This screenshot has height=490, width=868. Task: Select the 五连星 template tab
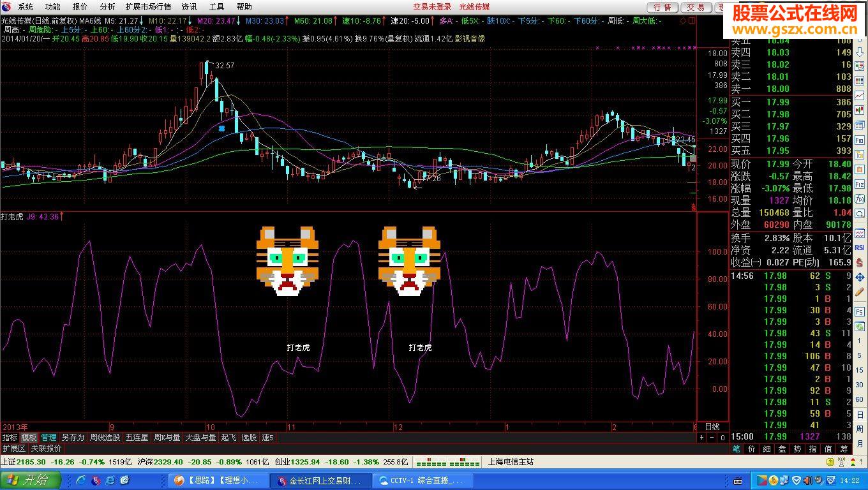point(137,438)
